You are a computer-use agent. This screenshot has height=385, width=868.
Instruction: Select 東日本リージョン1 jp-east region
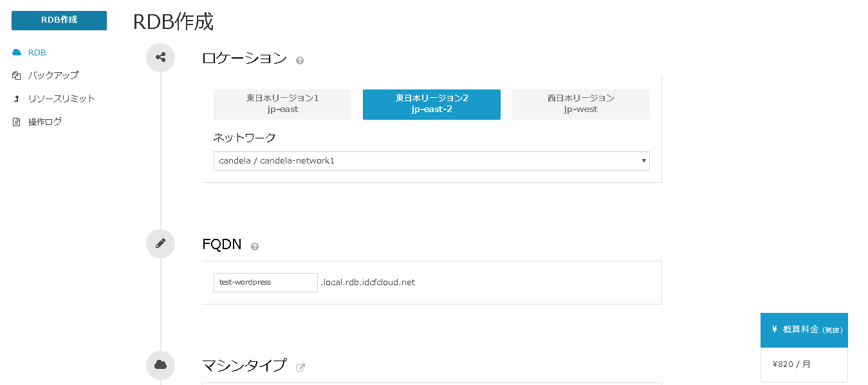tap(282, 104)
